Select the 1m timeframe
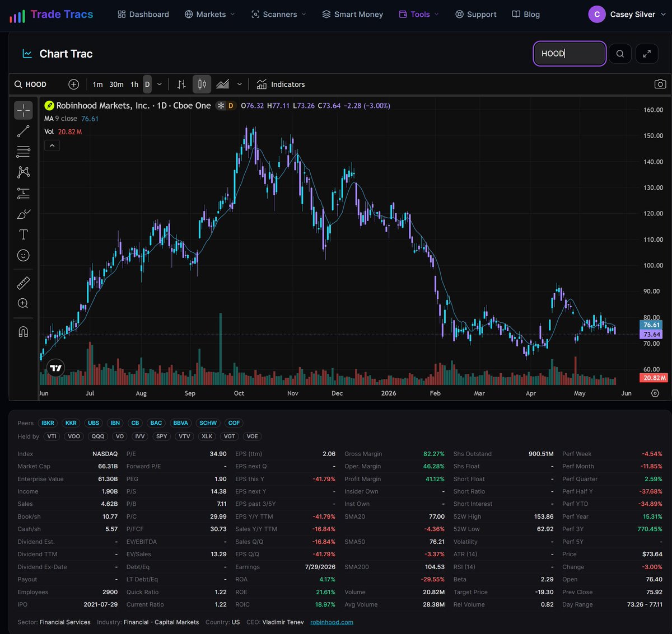 97,84
